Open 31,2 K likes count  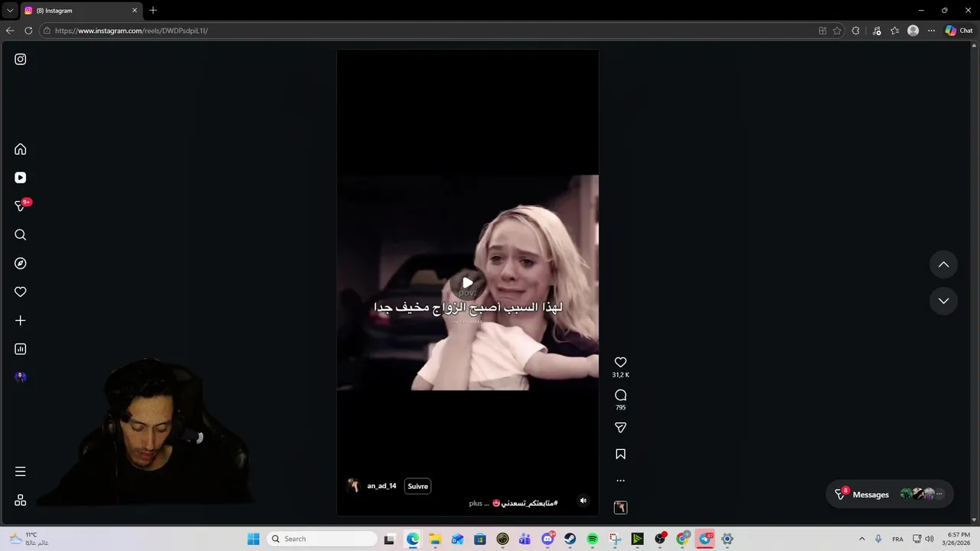[621, 375]
